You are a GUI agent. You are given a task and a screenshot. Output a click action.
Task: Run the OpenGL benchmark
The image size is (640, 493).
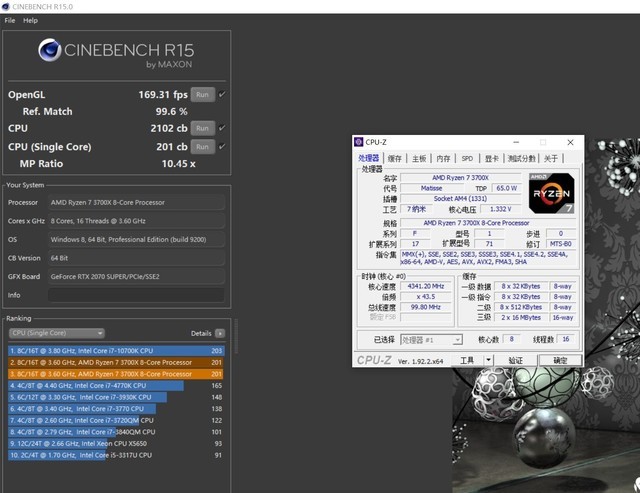click(202, 95)
